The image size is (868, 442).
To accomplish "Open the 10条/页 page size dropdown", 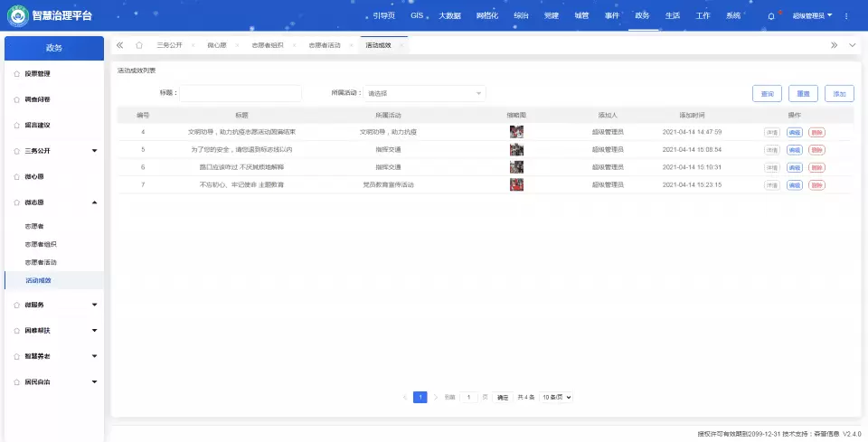I will [x=556, y=397].
